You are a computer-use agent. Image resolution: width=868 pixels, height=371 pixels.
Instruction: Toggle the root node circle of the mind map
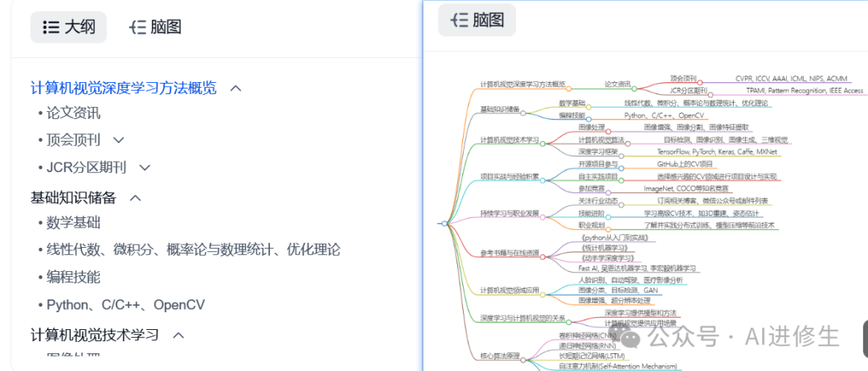(x=444, y=224)
